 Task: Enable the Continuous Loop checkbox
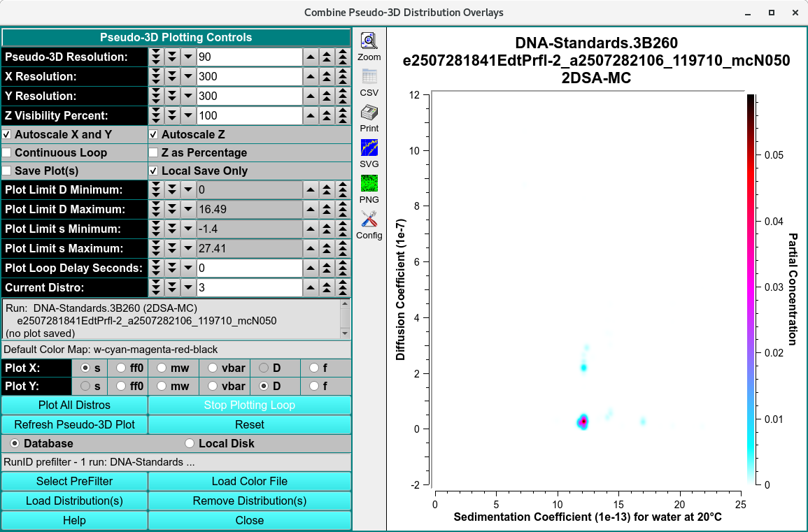click(7, 152)
